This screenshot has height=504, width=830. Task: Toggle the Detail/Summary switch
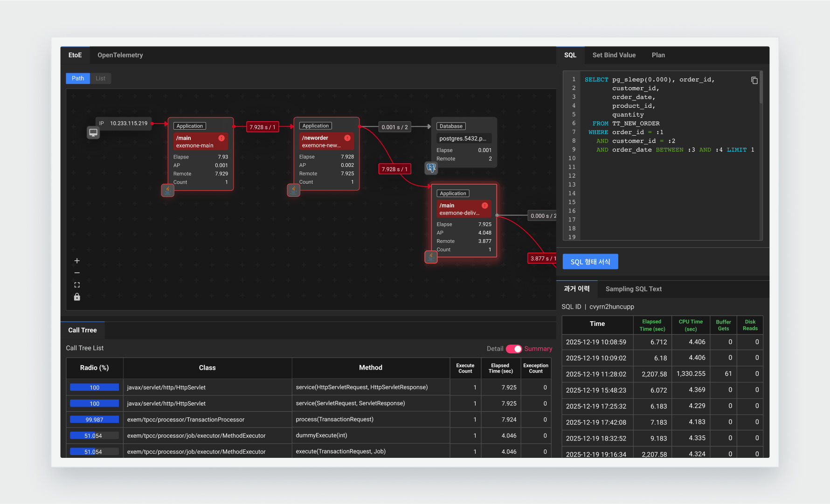513,349
